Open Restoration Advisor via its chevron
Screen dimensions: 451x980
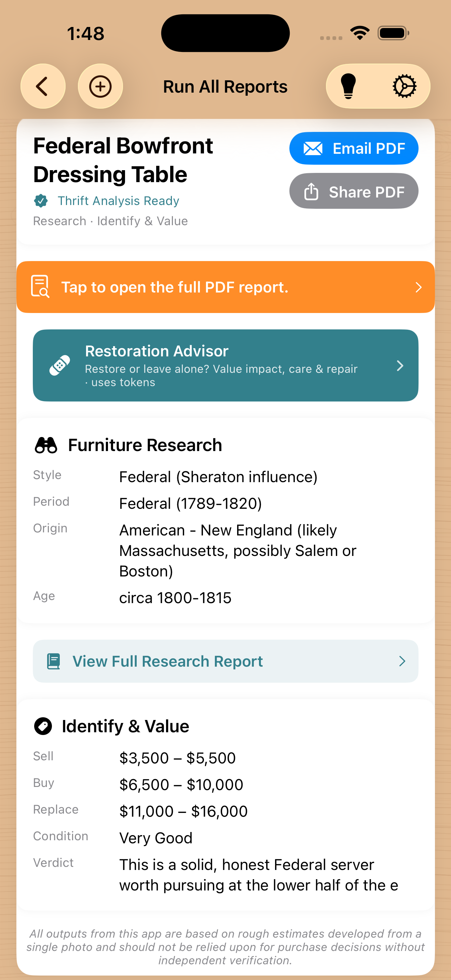pyautogui.click(x=400, y=366)
